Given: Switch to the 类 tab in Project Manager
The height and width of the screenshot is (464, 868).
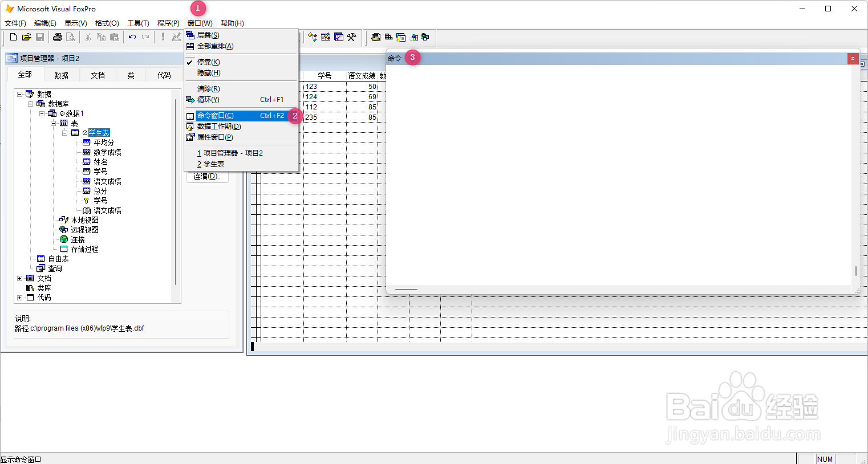Looking at the screenshot, I should (131, 75).
